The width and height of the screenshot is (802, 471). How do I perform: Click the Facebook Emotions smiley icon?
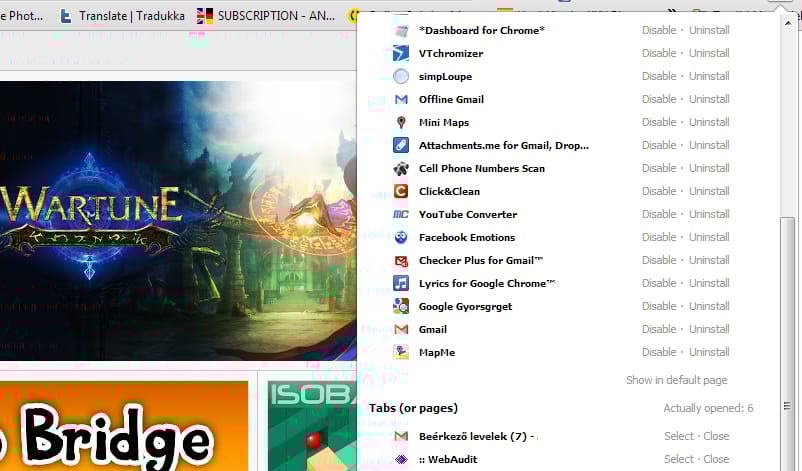[x=401, y=237]
